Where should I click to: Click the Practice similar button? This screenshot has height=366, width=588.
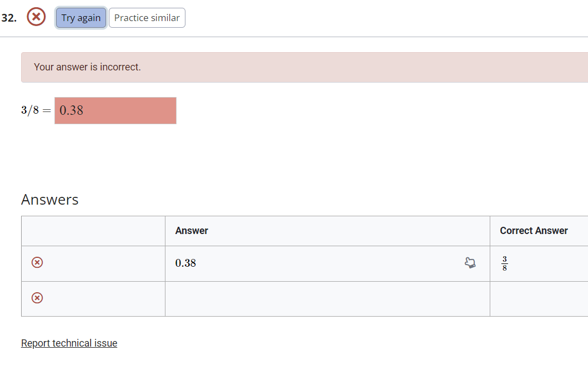click(147, 18)
